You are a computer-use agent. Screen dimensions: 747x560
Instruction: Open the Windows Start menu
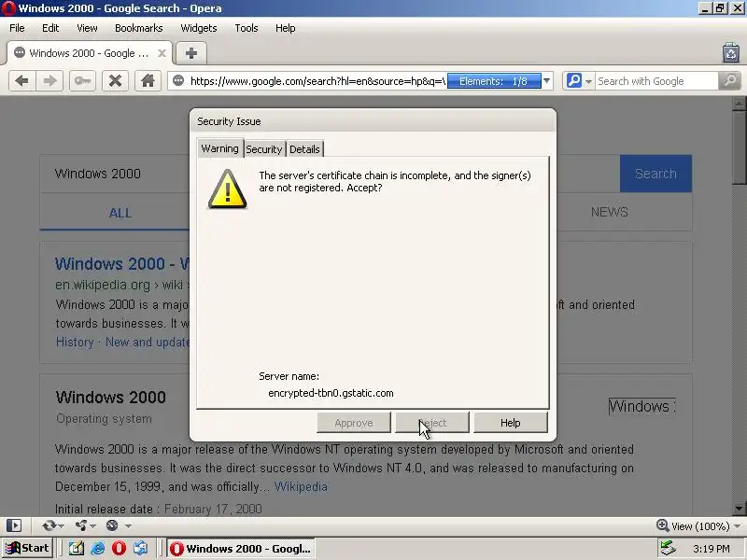(x=27, y=548)
